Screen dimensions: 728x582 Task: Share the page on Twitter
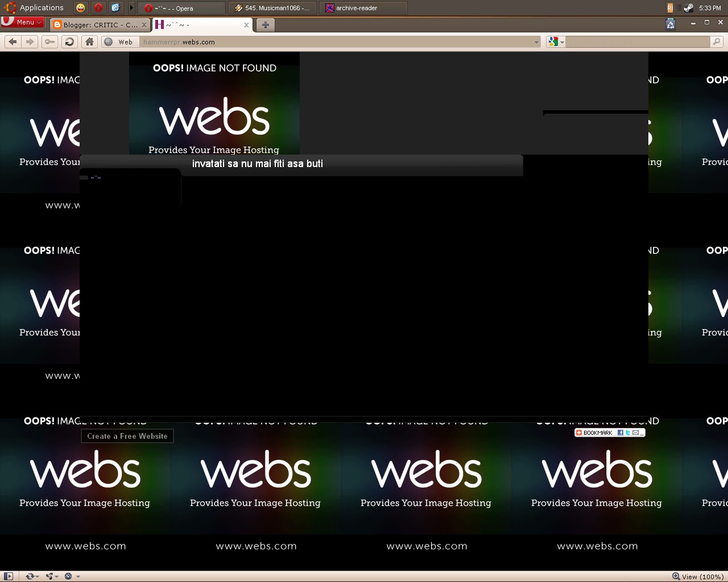[628, 433]
